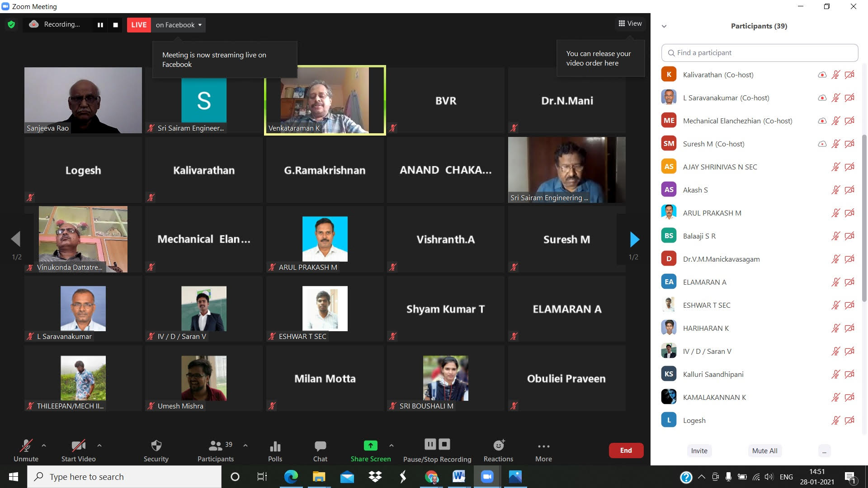Image resolution: width=868 pixels, height=488 pixels.
Task: Select Venkataraman K video tile
Action: pos(325,100)
